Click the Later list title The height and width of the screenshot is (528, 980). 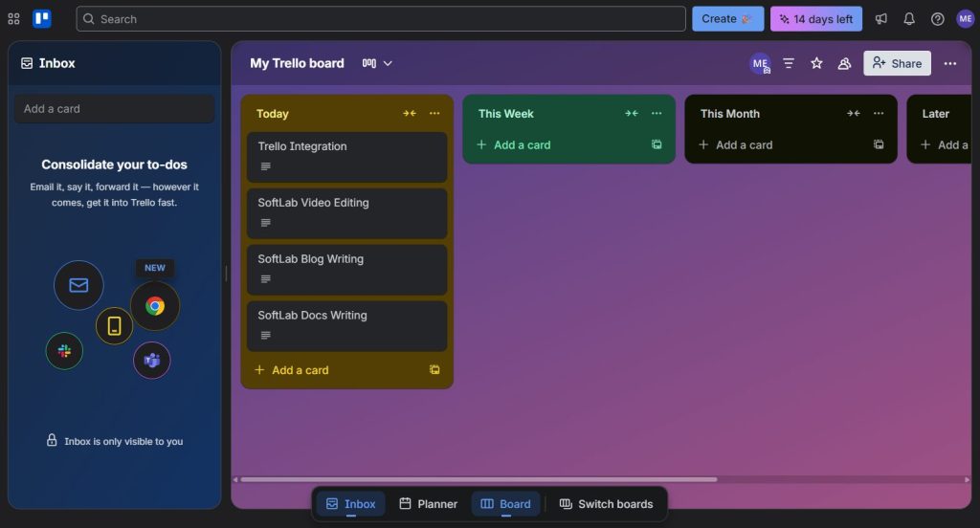(x=936, y=114)
